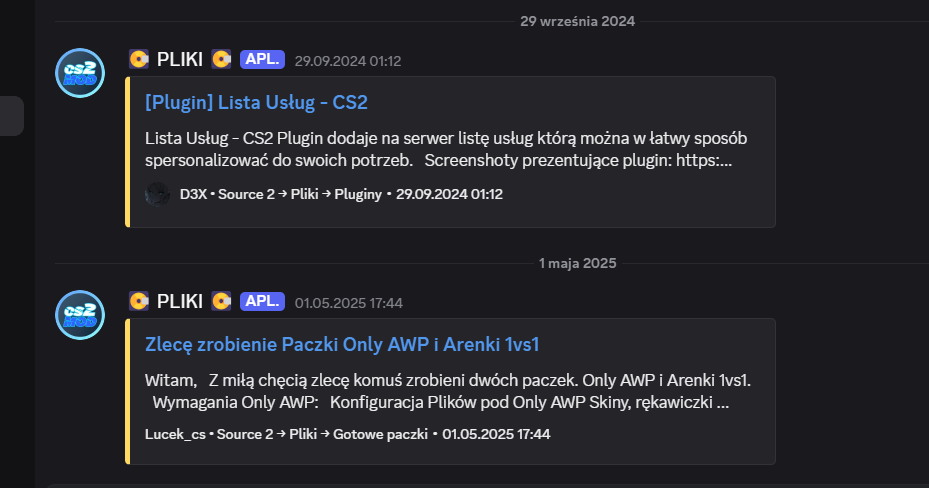
Task: Click the APL. badge on the 01.05.2025 message
Action: (x=262, y=301)
